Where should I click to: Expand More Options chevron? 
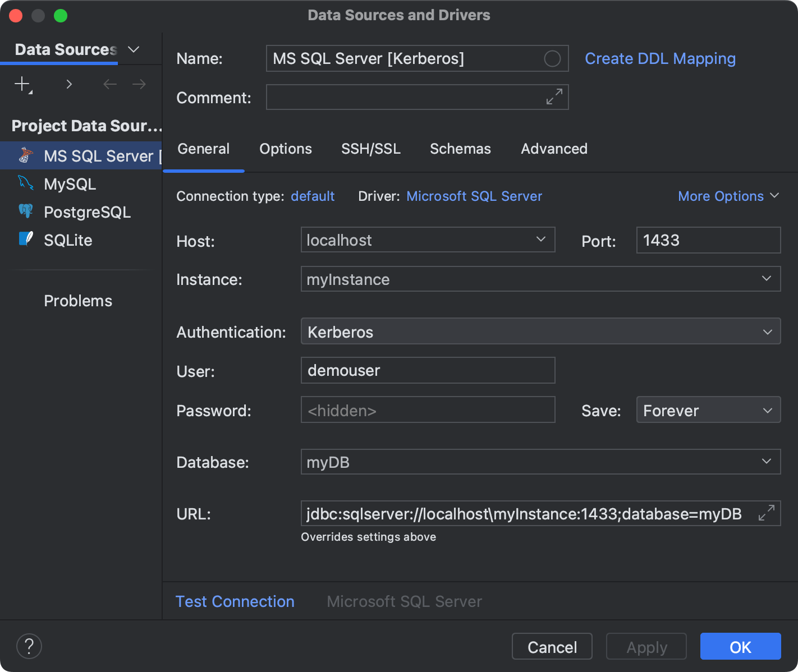776,196
